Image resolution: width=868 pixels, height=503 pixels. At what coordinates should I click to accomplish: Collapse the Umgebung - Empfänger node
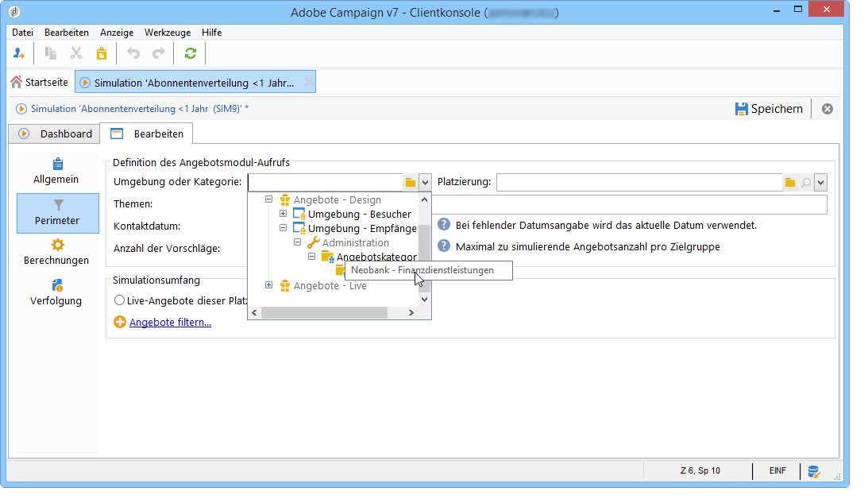pos(283,228)
